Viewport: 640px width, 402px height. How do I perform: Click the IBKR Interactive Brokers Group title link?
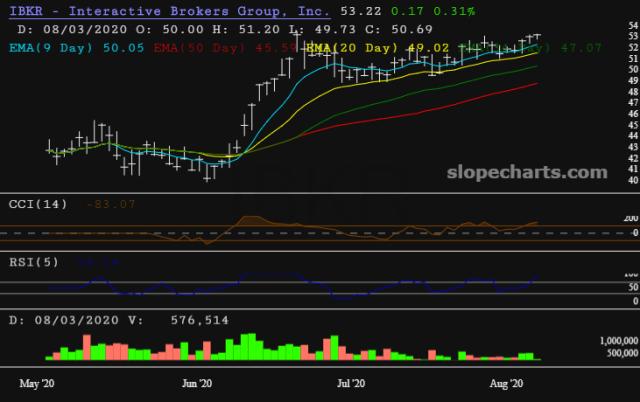click(166, 11)
